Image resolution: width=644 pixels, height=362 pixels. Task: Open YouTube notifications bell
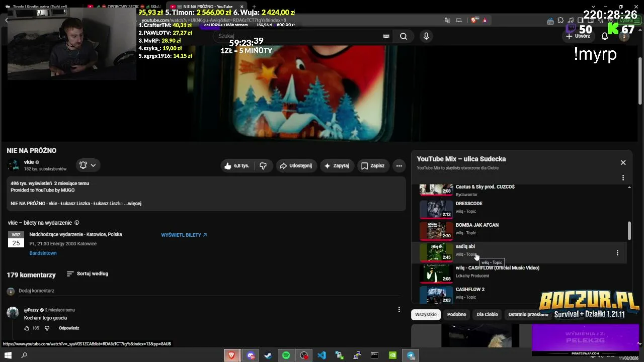click(x=605, y=36)
